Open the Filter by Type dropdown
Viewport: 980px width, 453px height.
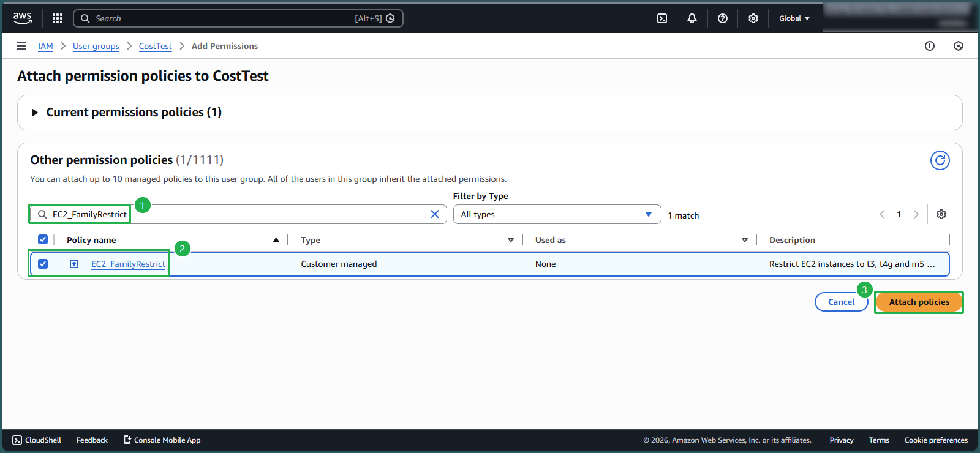point(557,214)
